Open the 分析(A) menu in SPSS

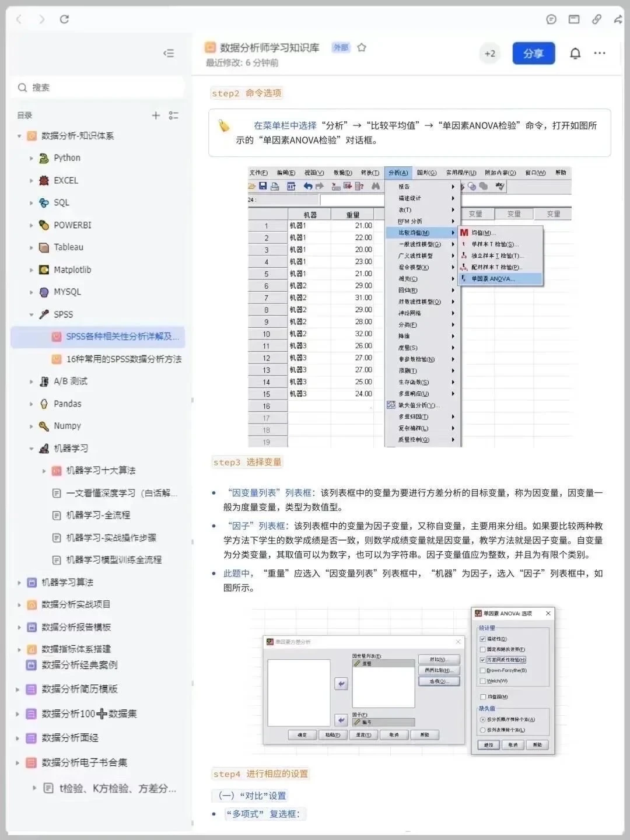(x=398, y=173)
